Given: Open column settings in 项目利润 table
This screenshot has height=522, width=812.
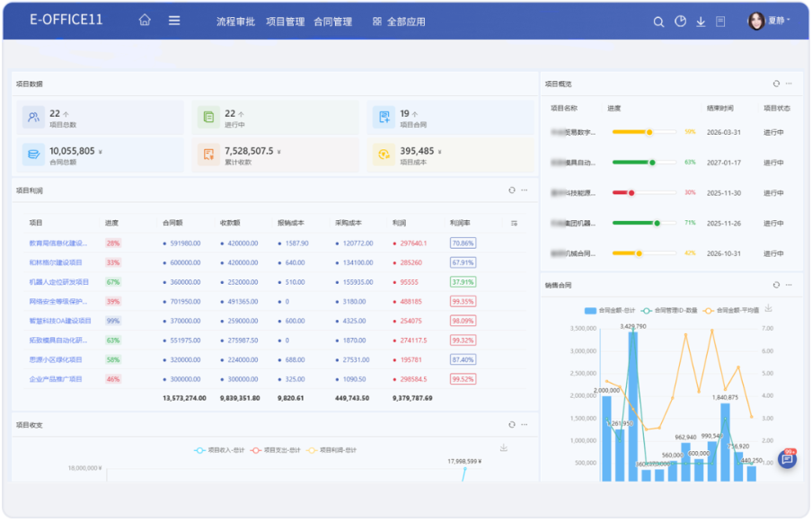Looking at the screenshot, I should tap(515, 223).
